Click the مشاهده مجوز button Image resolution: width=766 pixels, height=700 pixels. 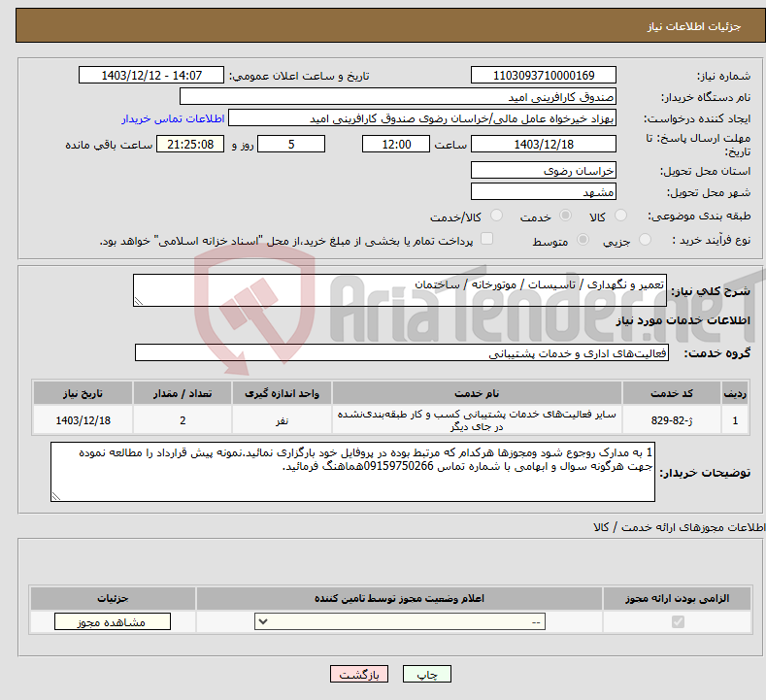coord(113,621)
